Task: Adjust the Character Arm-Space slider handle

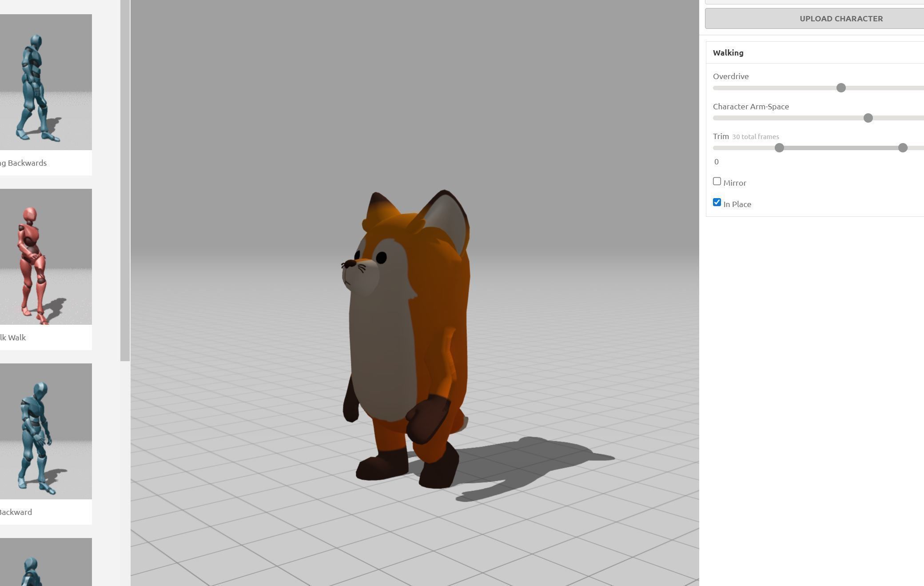Action: click(x=868, y=118)
